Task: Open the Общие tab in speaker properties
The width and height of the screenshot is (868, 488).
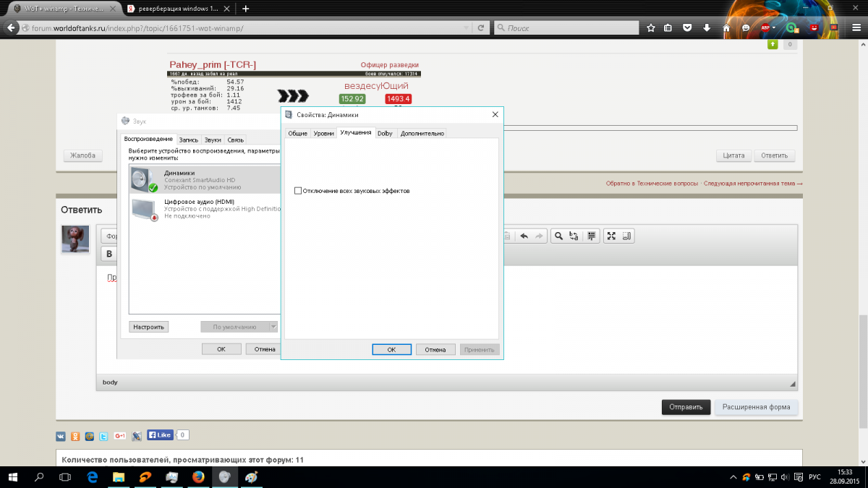Action: pyautogui.click(x=298, y=133)
